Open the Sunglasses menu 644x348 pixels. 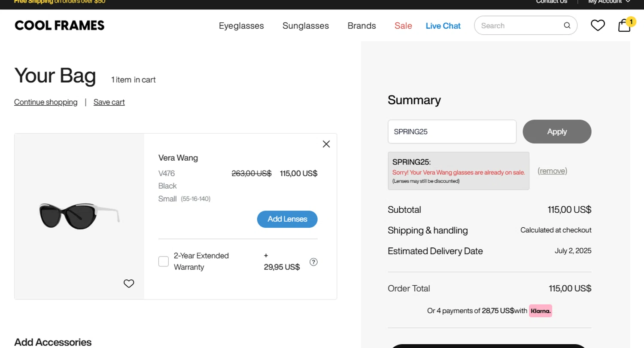pos(306,26)
